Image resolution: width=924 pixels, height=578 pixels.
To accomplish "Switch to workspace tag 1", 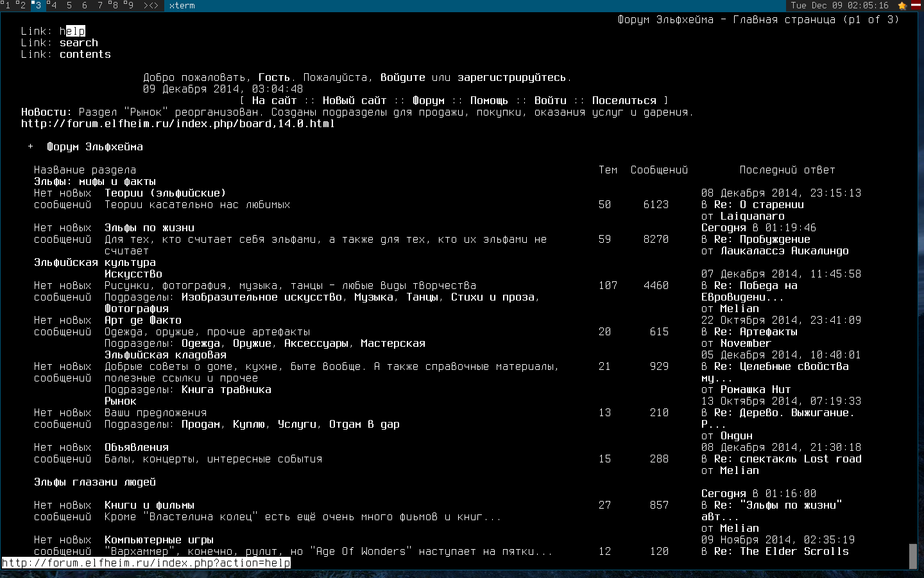I will click(x=6, y=5).
